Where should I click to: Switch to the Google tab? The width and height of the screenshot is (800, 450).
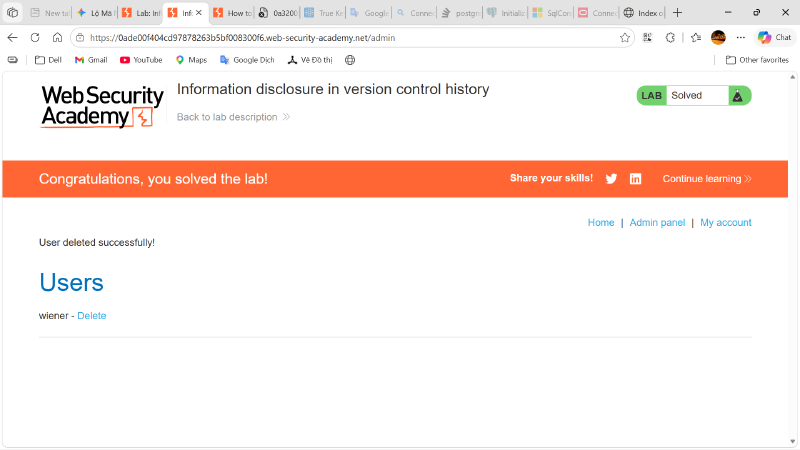(369, 13)
